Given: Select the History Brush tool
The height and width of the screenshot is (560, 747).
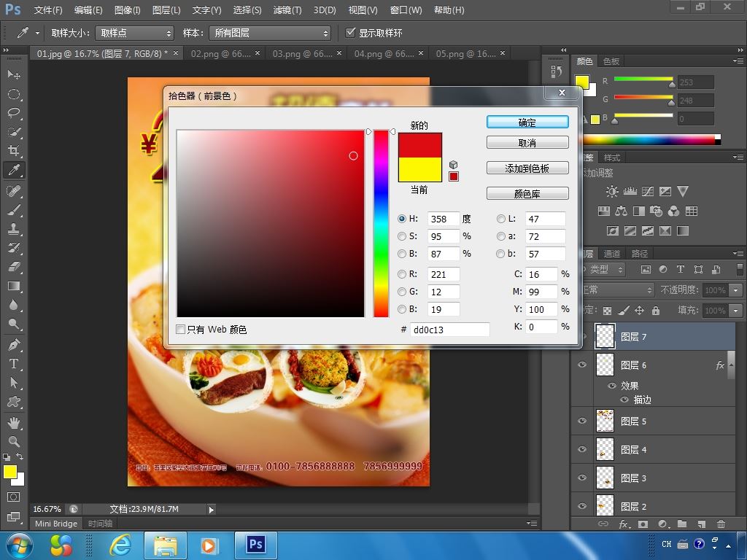Looking at the screenshot, I should (13, 248).
